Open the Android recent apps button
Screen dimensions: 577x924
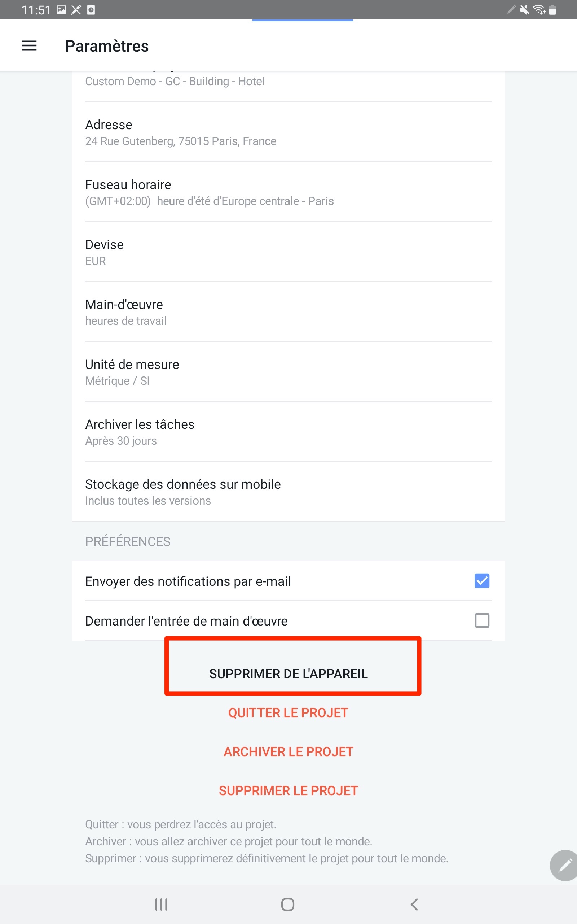[x=161, y=904]
